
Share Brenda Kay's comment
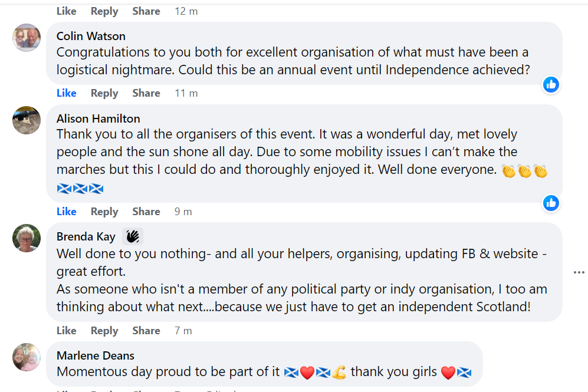pyautogui.click(x=146, y=331)
